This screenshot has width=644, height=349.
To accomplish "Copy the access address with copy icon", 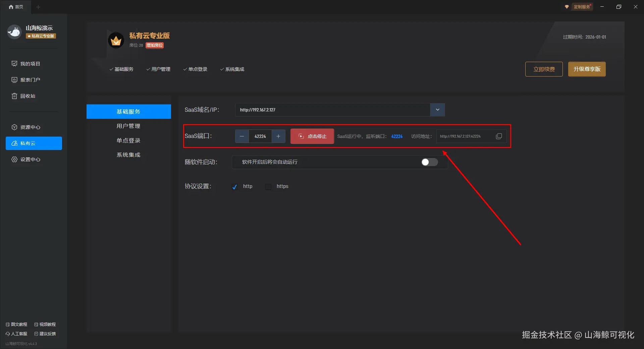I will coord(499,136).
